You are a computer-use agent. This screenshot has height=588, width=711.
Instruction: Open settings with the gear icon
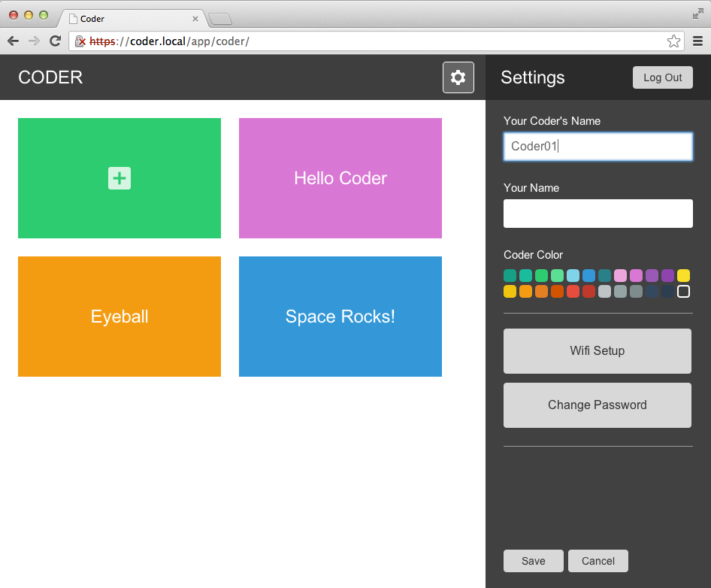point(458,77)
